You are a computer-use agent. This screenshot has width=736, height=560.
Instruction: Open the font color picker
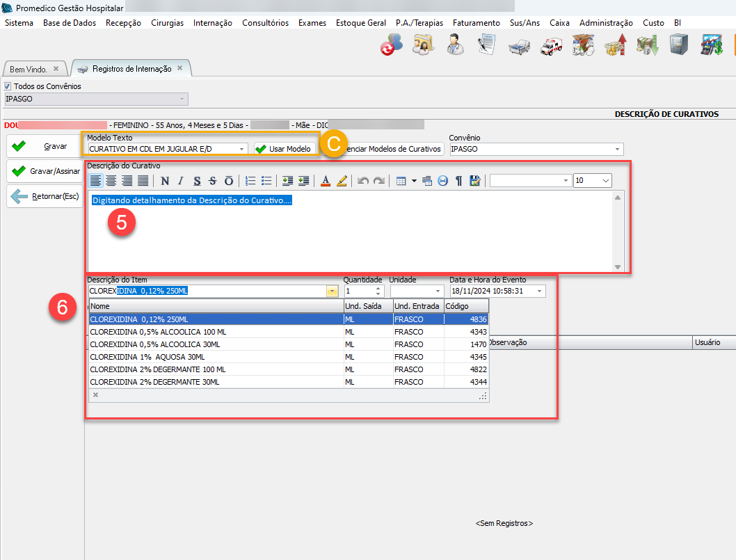pos(325,181)
